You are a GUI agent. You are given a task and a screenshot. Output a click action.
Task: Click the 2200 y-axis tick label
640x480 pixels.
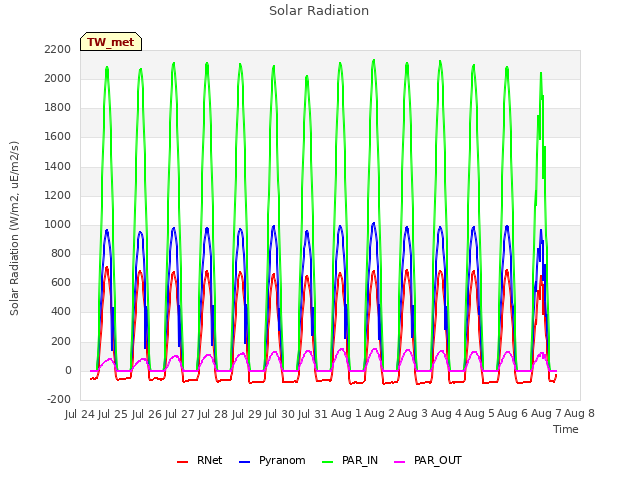58,49
